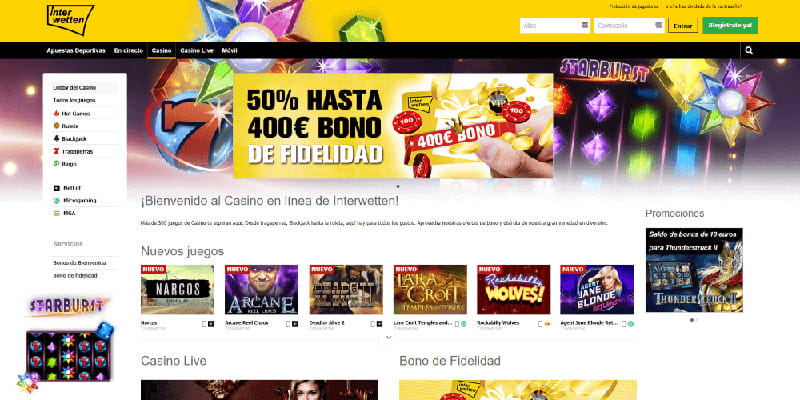The image size is (800, 400).
Task: Select the Bingo icon in sidebar
Action: click(56, 164)
